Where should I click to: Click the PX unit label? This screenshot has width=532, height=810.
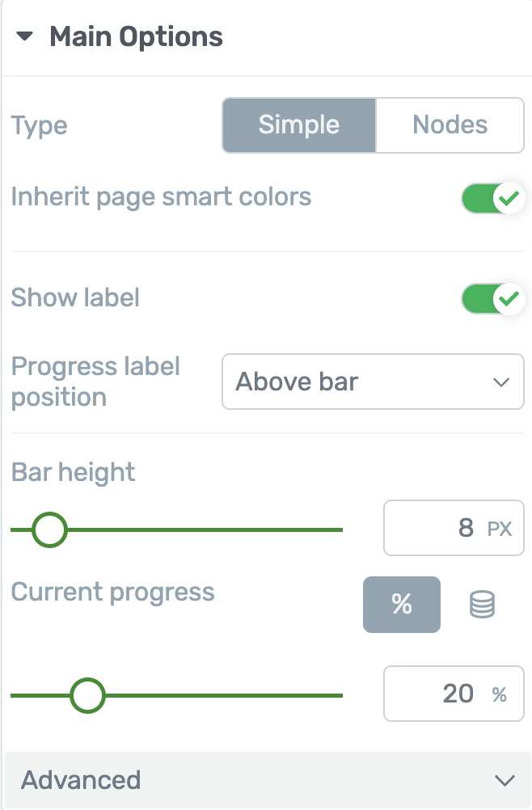(500, 529)
